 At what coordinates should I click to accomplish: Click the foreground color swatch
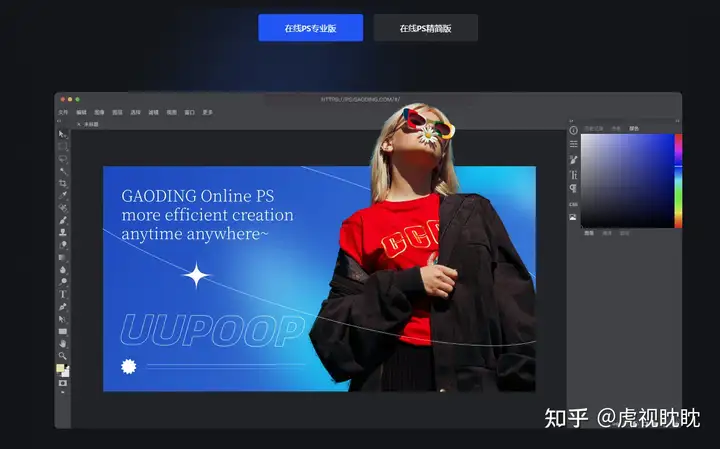(60, 368)
